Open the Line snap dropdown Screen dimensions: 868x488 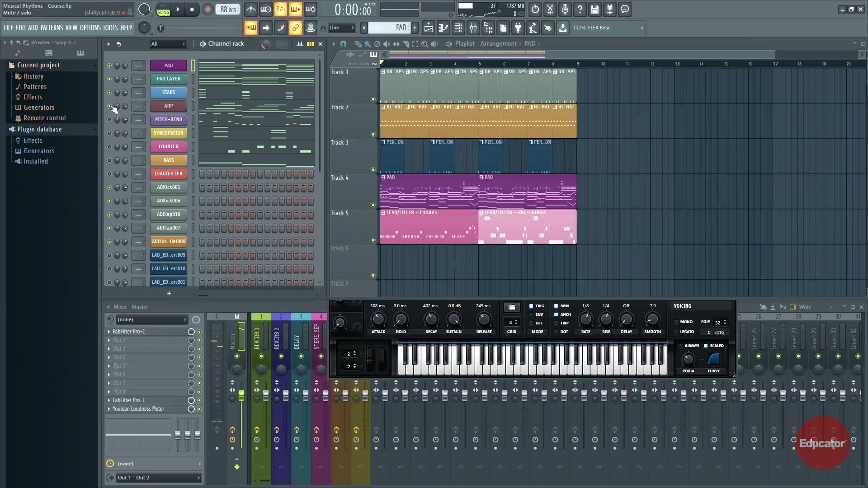tap(342, 28)
